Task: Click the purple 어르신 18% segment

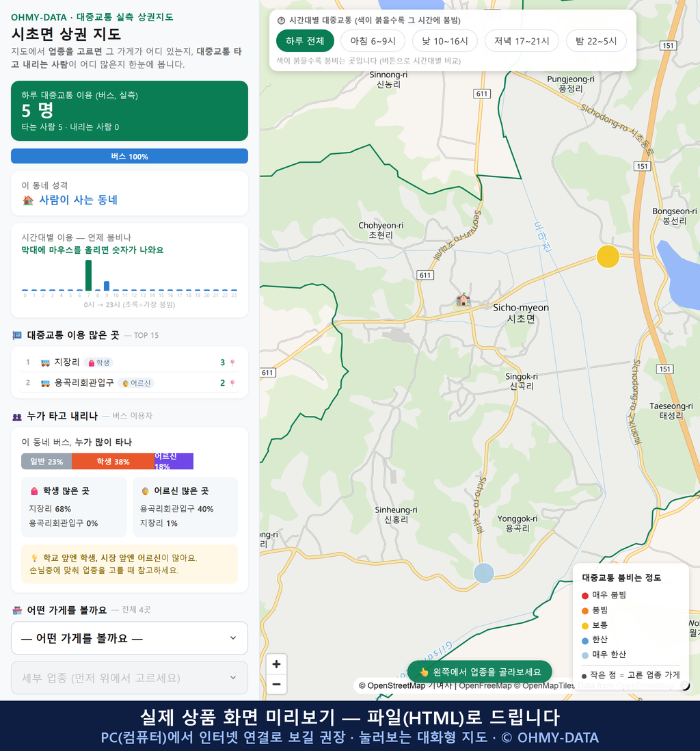Action: [174, 461]
